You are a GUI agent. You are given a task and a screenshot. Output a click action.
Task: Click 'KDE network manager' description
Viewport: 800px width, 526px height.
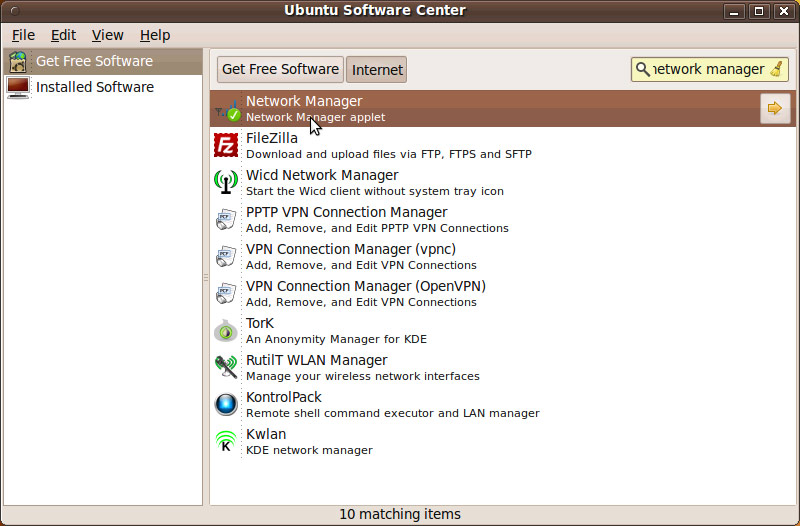click(x=309, y=450)
